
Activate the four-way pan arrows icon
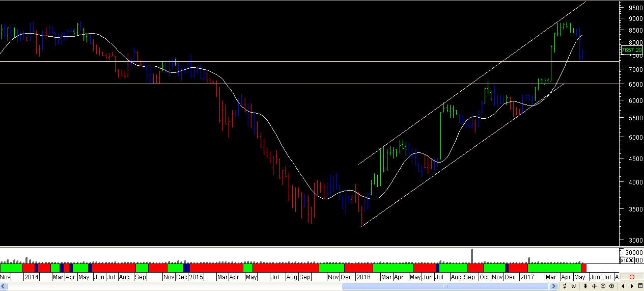[x=594, y=286]
